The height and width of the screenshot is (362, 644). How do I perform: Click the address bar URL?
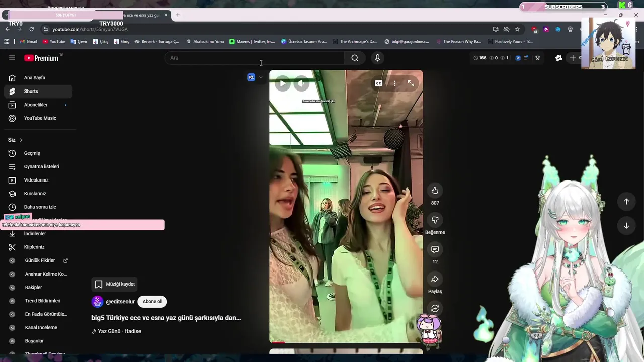coord(90,29)
